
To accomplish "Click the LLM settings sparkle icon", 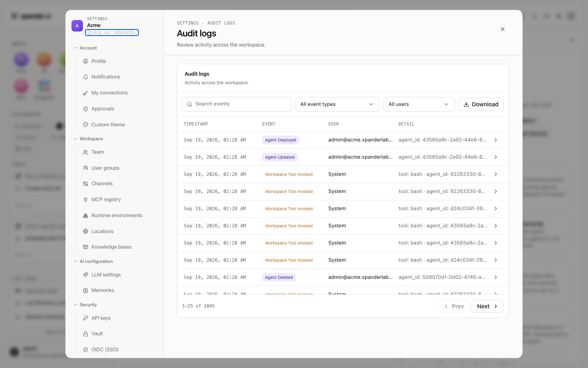I will click(86, 275).
